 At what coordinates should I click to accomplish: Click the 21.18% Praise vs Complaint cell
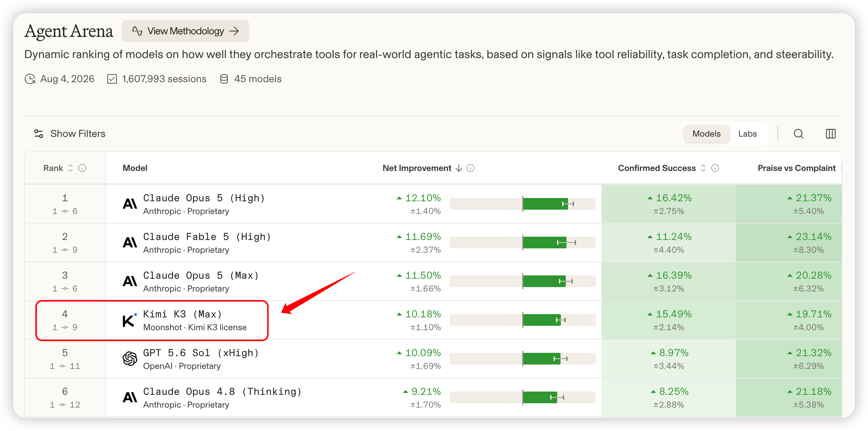pyautogui.click(x=789, y=397)
